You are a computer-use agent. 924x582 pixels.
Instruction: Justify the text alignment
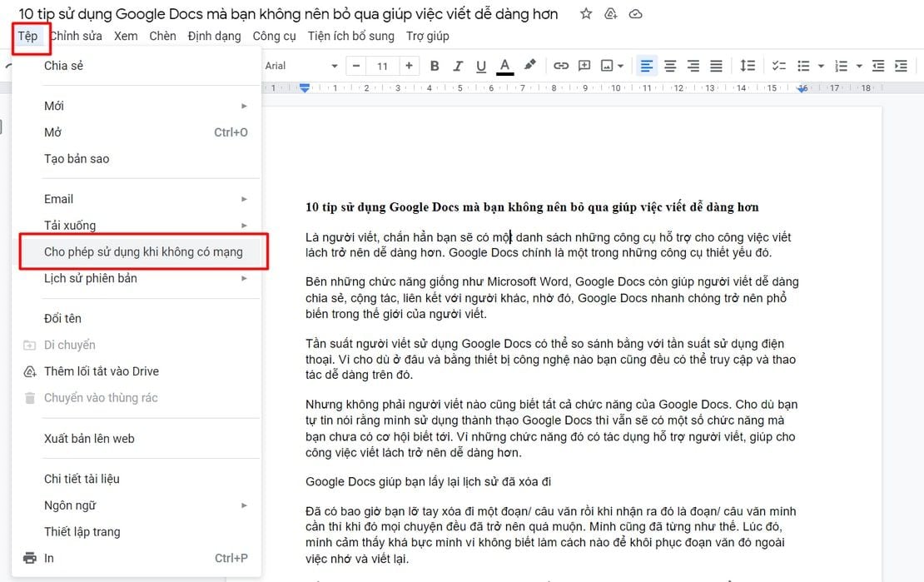716,66
